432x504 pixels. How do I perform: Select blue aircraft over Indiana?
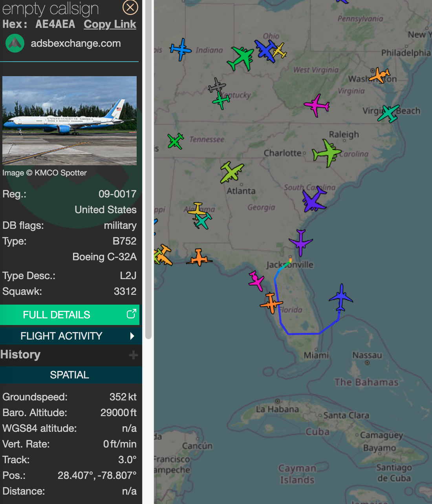[181, 49]
